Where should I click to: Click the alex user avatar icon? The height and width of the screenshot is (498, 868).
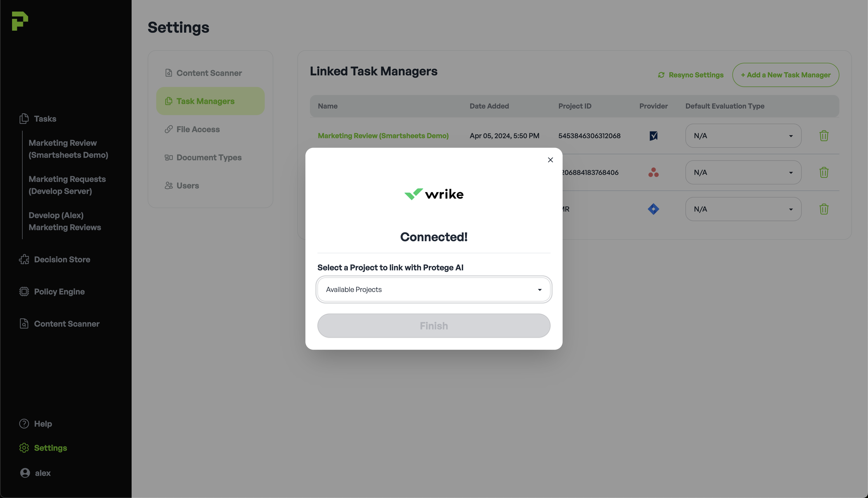pyautogui.click(x=25, y=473)
